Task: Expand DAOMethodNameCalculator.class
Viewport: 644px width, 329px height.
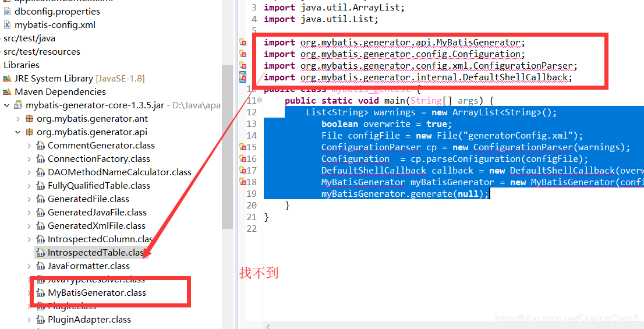Action: click(29, 172)
